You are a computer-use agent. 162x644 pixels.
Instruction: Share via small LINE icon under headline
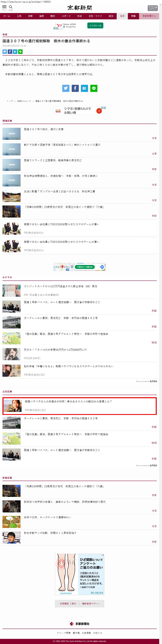(20, 52)
